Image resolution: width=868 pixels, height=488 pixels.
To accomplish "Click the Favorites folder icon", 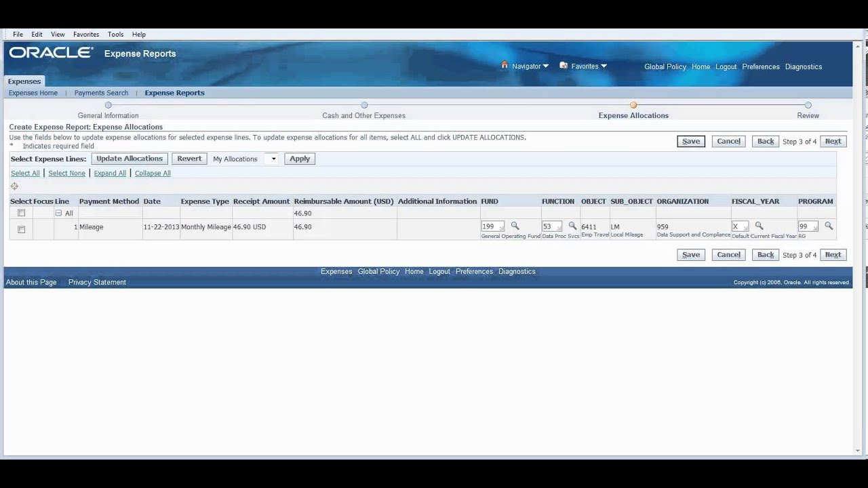I will point(564,66).
